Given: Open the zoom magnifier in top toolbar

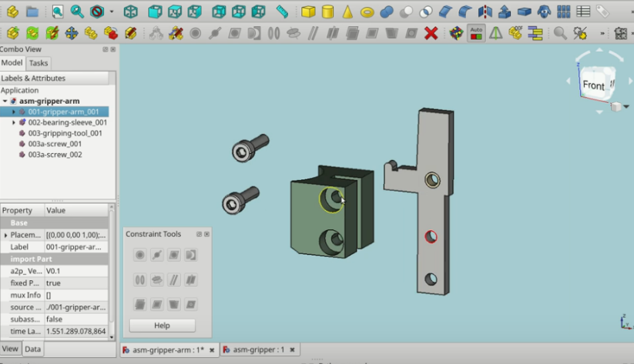Looking at the screenshot, I should [x=77, y=12].
